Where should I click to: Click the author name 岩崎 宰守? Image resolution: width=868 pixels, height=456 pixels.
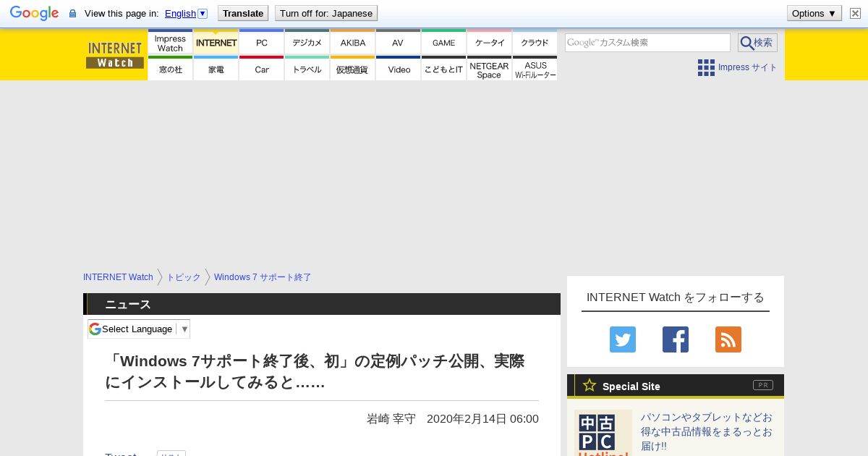(x=391, y=418)
